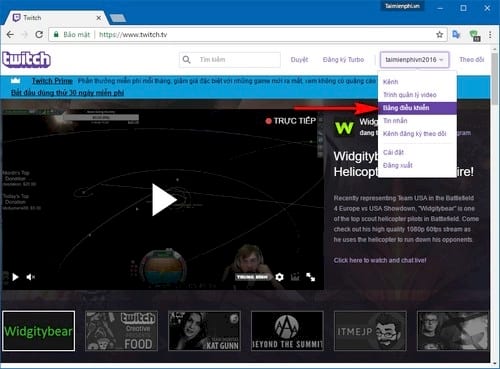
Task: Open the Đăng ký Turbo link
Action: 343,60
